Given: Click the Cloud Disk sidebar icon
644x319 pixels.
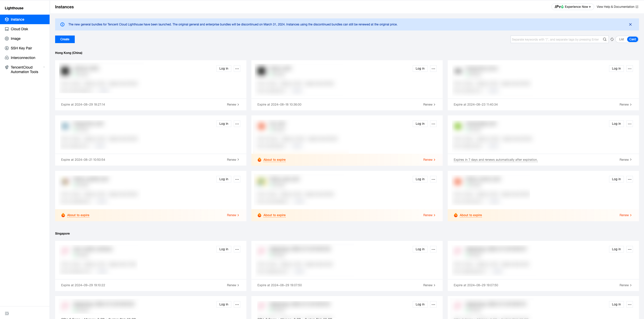Looking at the screenshot, I should (7, 29).
